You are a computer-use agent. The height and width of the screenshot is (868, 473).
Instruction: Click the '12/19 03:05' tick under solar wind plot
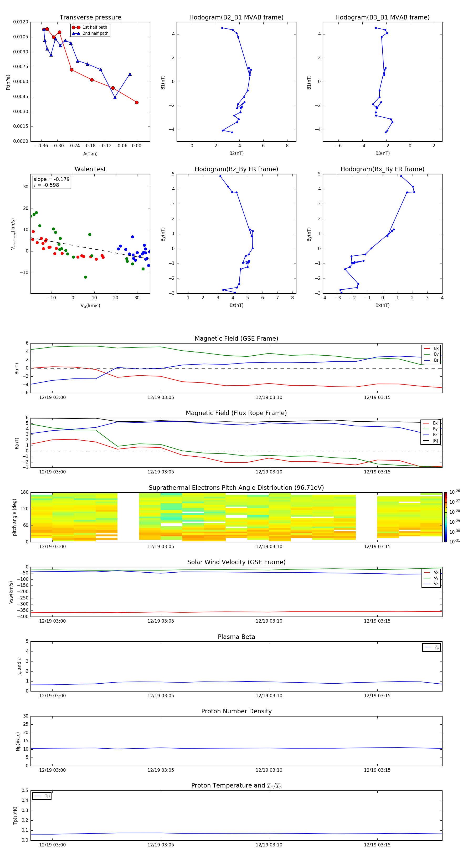click(x=161, y=621)
